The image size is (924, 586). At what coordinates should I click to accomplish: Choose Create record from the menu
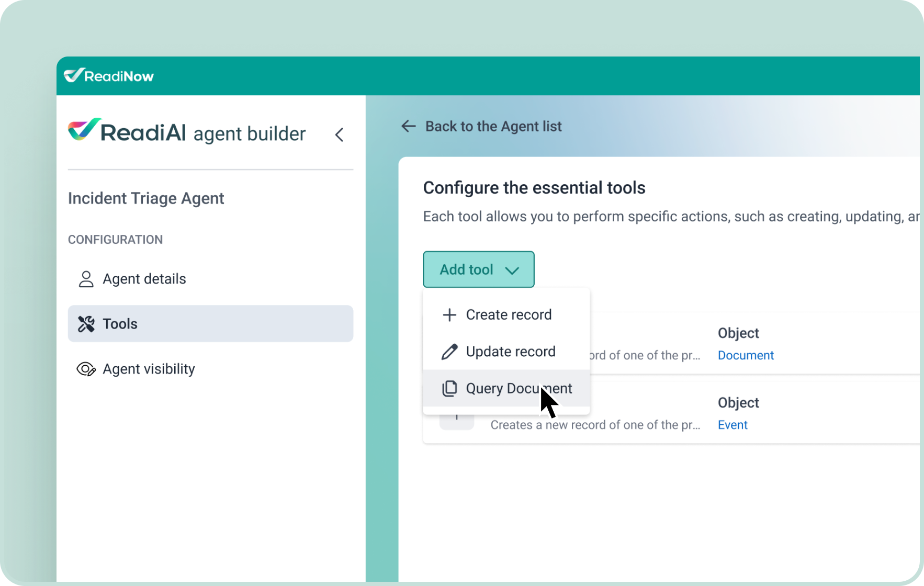tap(509, 315)
